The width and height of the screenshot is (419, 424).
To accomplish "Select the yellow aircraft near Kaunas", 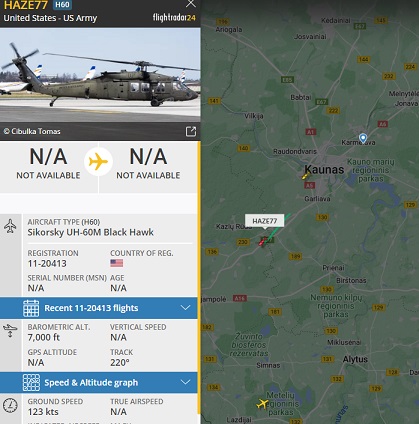I will pyautogui.click(x=306, y=176).
